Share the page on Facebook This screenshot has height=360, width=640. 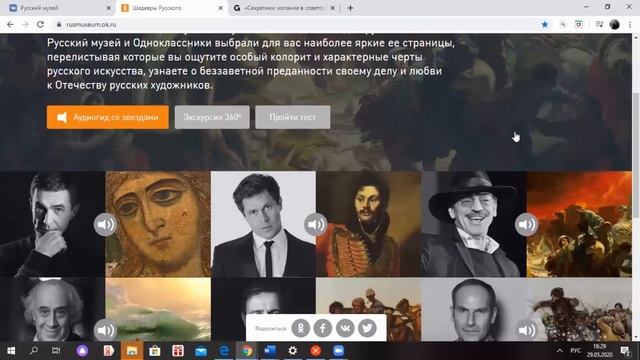(322, 328)
